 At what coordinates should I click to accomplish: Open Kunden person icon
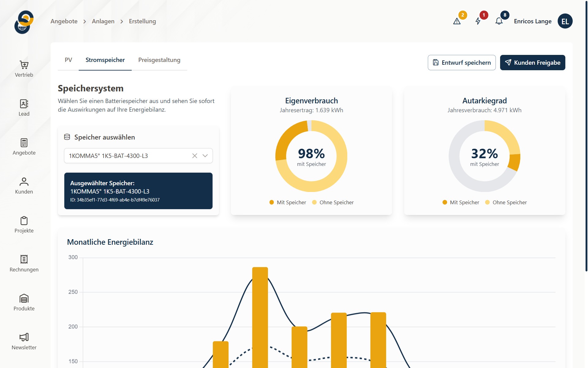24,182
